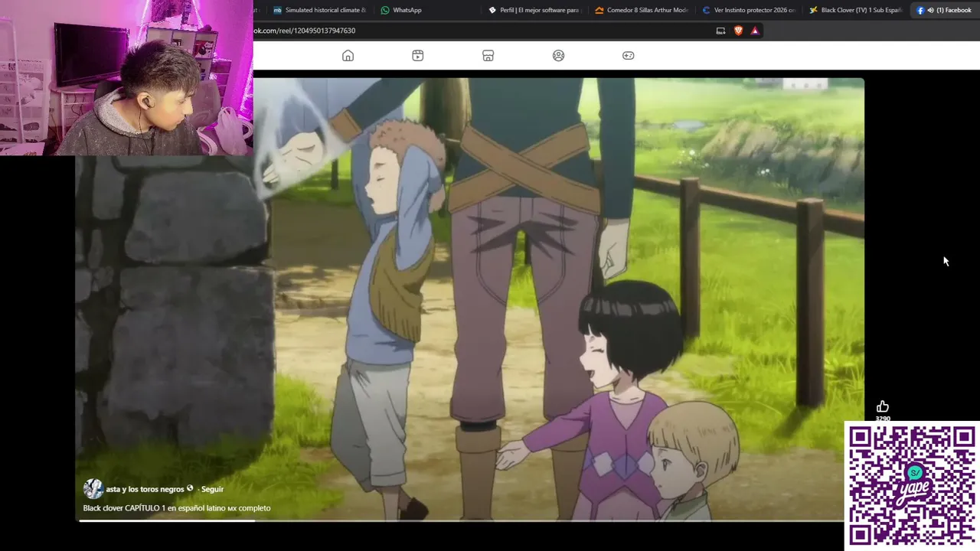
Task: Open the 'Ver Instinto protector 2026' tab
Action: click(x=749, y=10)
